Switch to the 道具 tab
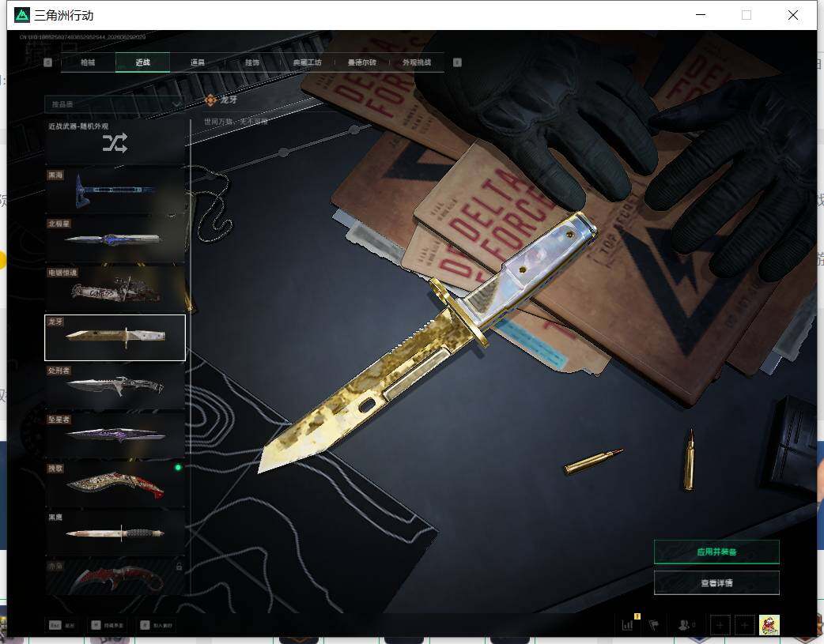 198,62
